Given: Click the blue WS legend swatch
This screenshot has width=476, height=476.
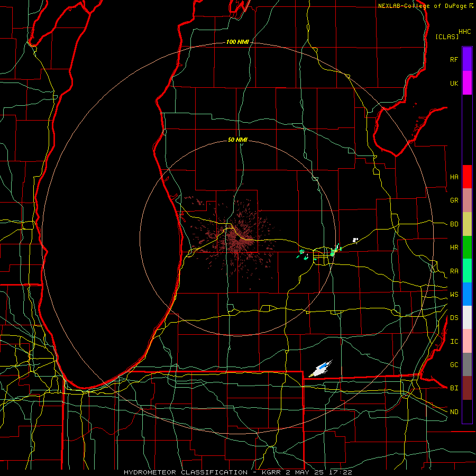Looking at the screenshot, I should (467, 294).
